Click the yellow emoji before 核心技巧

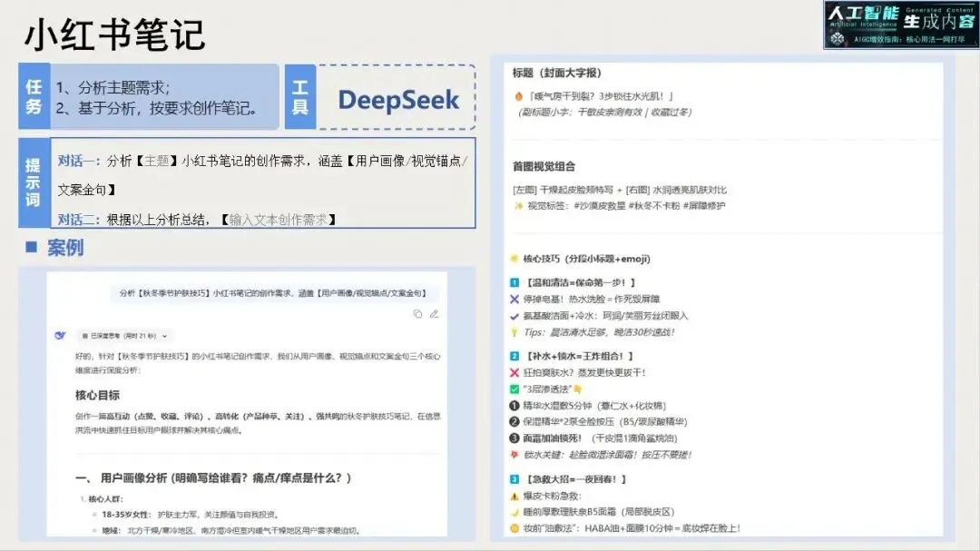point(514,259)
